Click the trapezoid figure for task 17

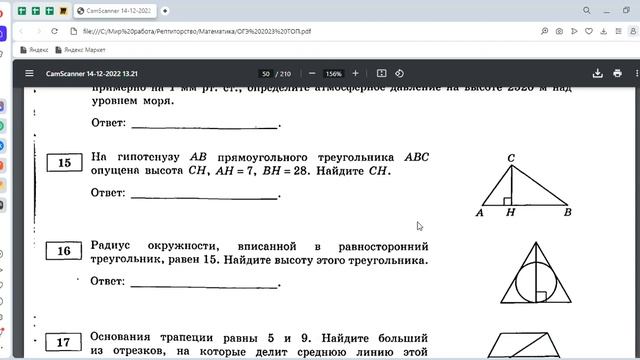[524, 345]
